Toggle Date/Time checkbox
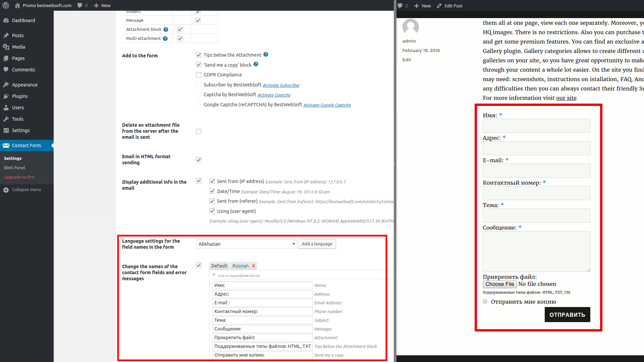 point(212,191)
